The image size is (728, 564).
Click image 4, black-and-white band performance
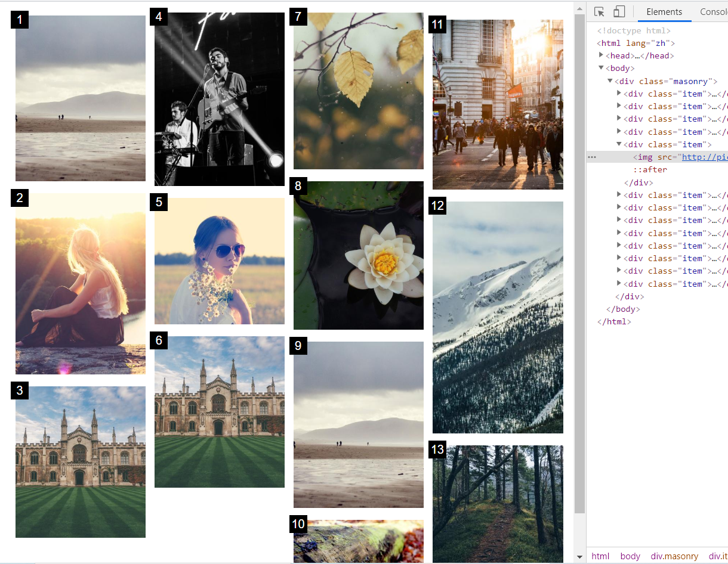tap(220, 100)
